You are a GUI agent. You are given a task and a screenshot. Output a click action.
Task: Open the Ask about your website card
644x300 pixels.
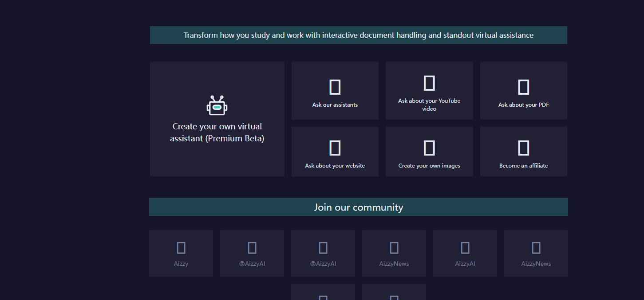(335, 152)
